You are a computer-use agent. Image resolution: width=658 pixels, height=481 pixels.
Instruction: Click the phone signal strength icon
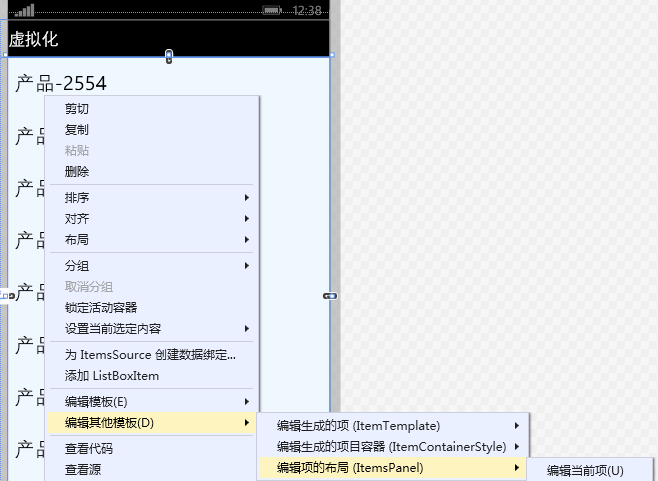pos(24,10)
